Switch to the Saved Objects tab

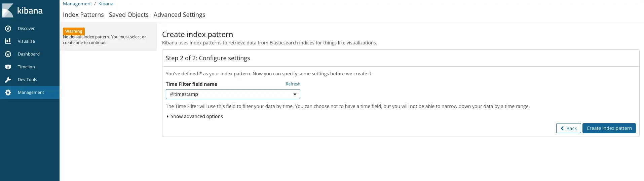128,15
